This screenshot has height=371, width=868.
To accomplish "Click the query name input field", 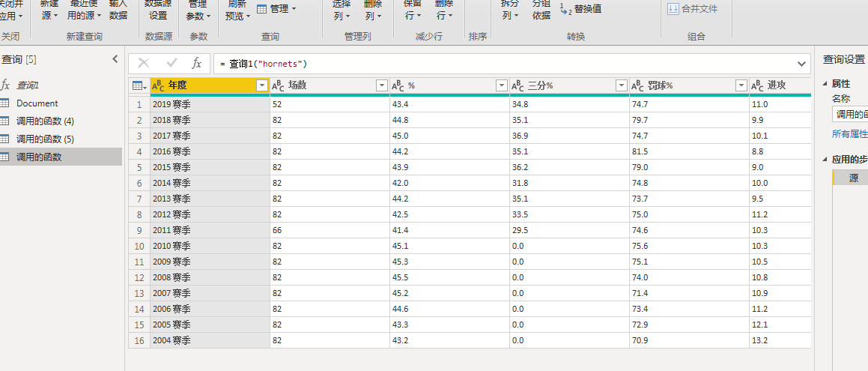I will pyautogui.click(x=850, y=115).
